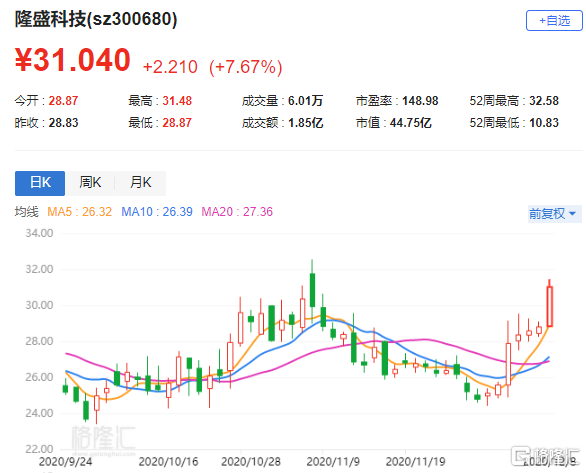This screenshot has height=473, width=586.
Task: Click the turnover value 1.85亿
Action: 305,123
